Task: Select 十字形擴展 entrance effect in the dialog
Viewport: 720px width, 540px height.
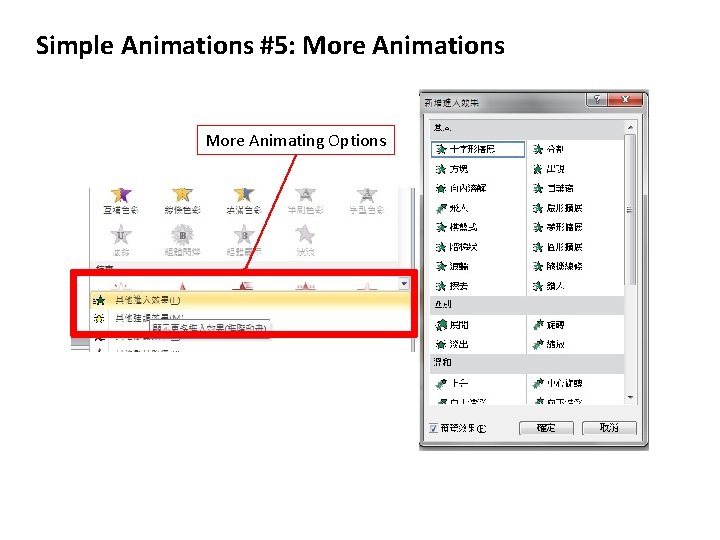Action: pyautogui.click(x=478, y=149)
